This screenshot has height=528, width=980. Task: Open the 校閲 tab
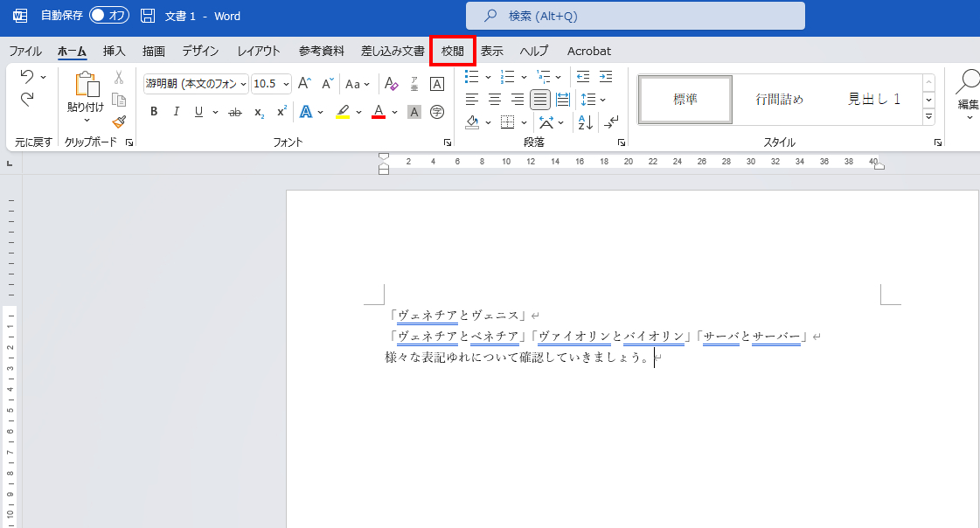tap(453, 52)
